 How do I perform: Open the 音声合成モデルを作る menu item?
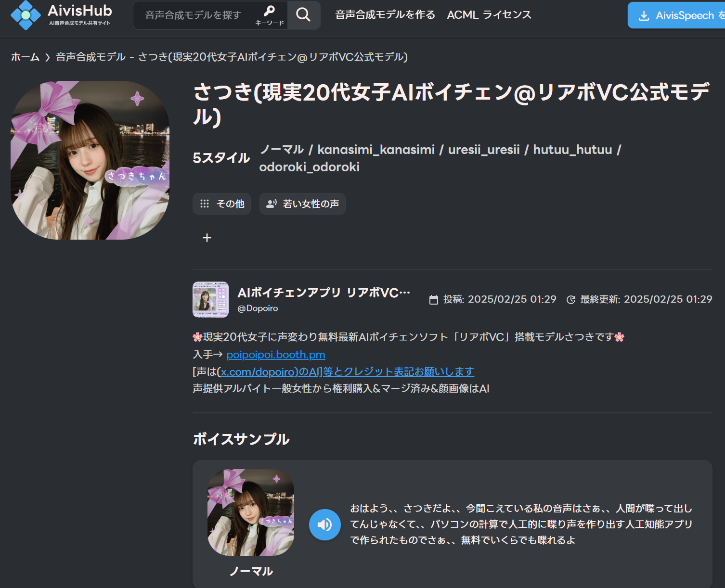[385, 15]
